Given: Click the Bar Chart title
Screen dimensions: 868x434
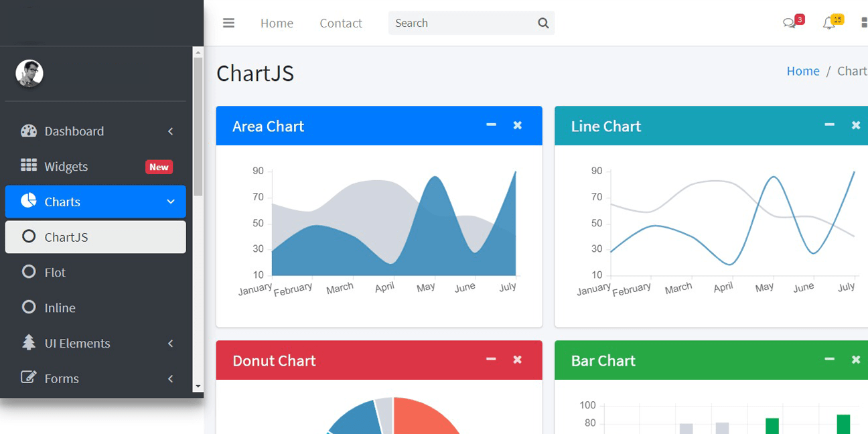Looking at the screenshot, I should coord(603,361).
